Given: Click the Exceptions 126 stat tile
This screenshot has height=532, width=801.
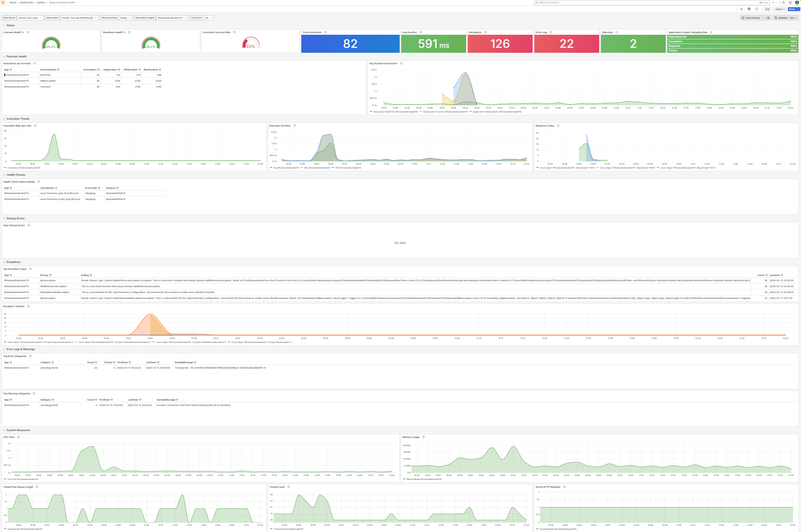Looking at the screenshot, I should pos(500,43).
